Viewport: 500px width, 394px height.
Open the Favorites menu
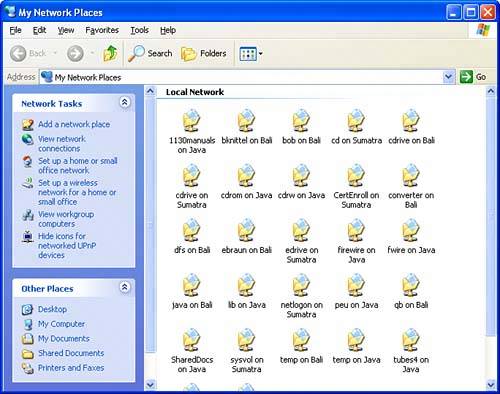click(x=102, y=30)
